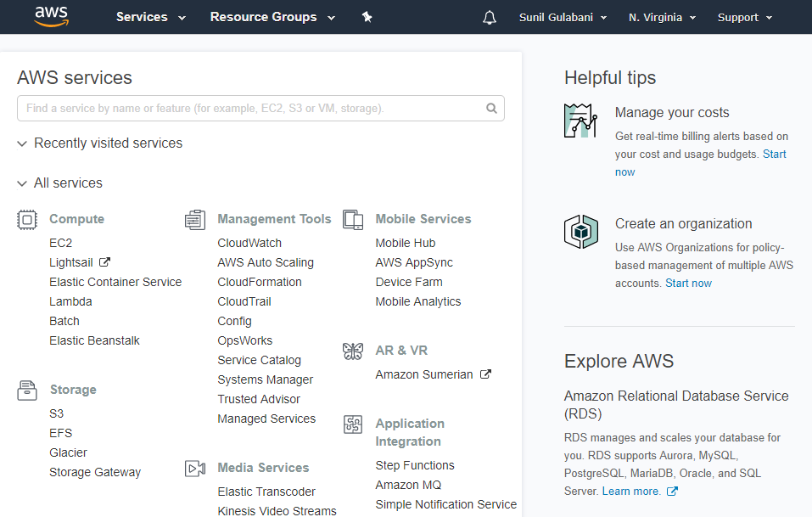This screenshot has width=812, height=517.
Task: Click the Management Tools clipboard icon
Action: coord(195,220)
